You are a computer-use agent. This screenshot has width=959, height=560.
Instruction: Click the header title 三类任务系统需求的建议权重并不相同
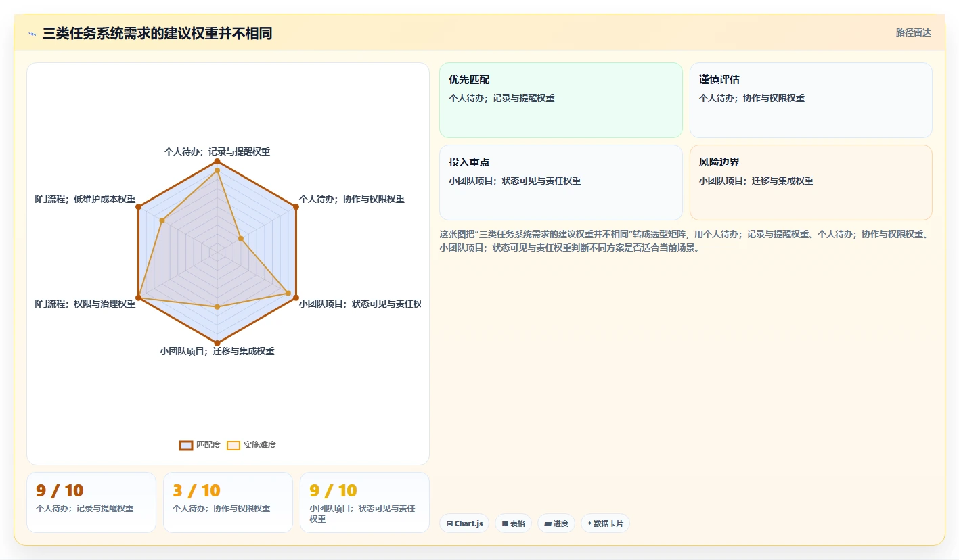(x=157, y=33)
